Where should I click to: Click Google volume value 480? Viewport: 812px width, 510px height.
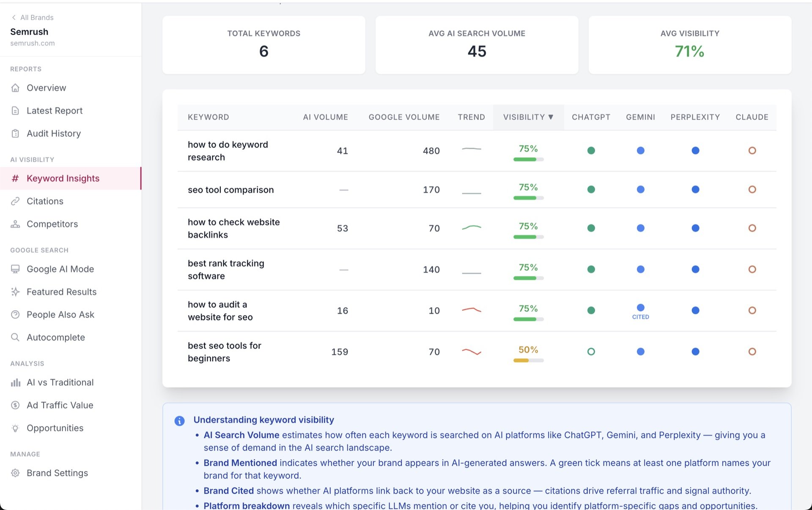(431, 151)
